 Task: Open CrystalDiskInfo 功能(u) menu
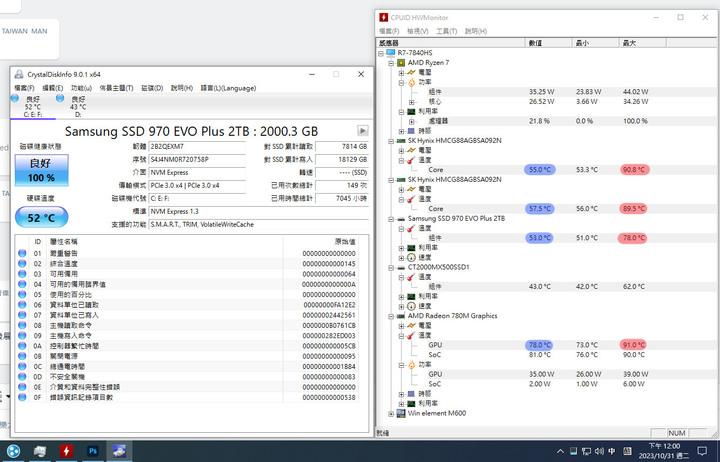tap(81, 88)
